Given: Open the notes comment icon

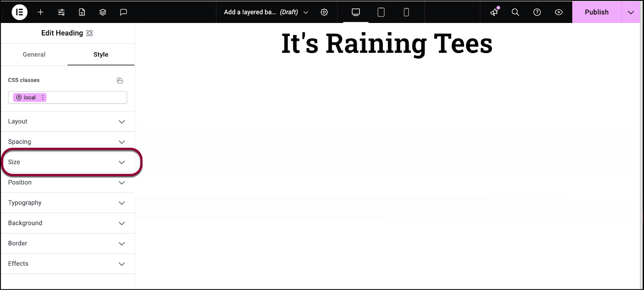Looking at the screenshot, I should coord(124,12).
